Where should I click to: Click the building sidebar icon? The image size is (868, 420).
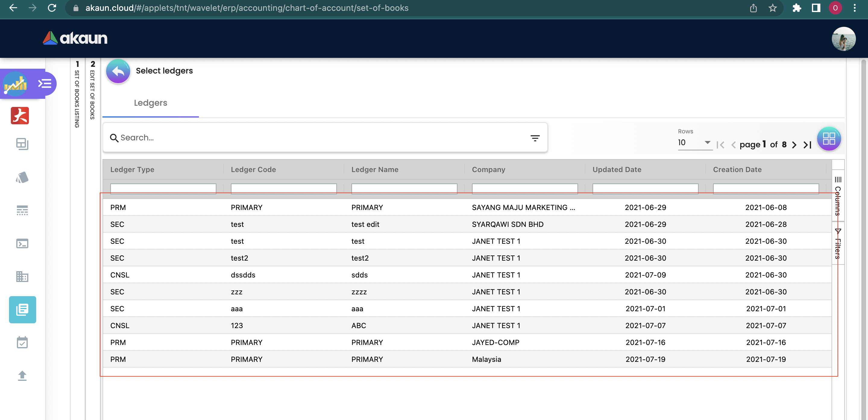pyautogui.click(x=22, y=277)
